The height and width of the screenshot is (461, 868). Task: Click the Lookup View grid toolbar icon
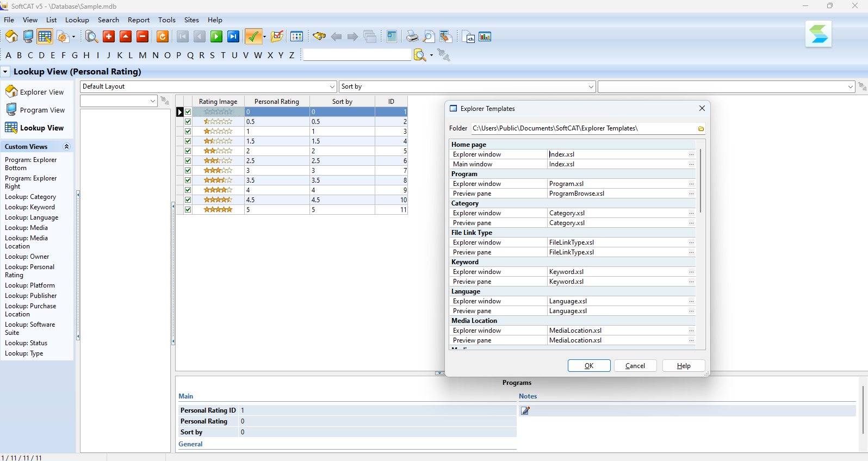point(45,36)
